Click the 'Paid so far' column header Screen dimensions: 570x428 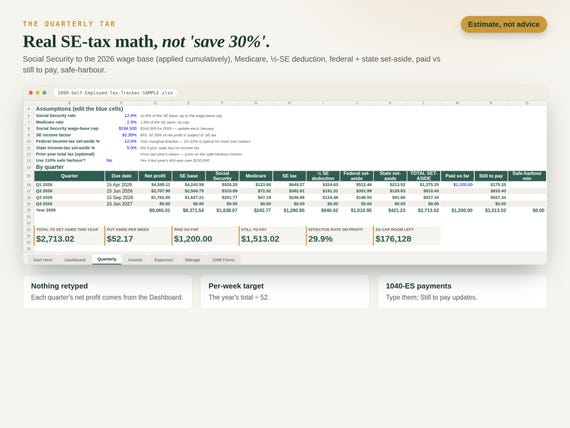click(457, 176)
